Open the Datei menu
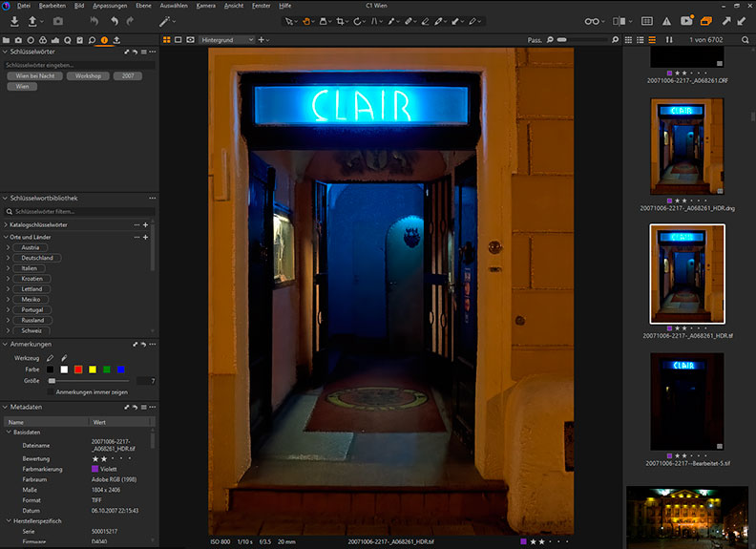The image size is (756, 549). (x=24, y=6)
